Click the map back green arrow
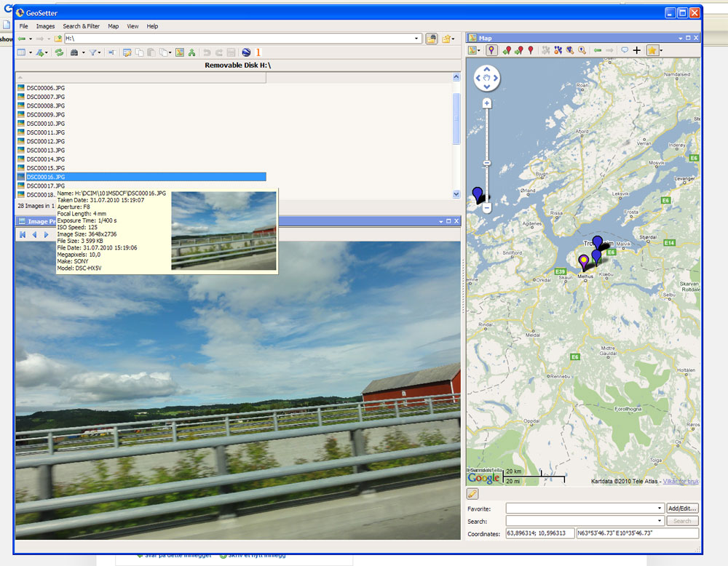The width and height of the screenshot is (728, 566). click(x=598, y=50)
